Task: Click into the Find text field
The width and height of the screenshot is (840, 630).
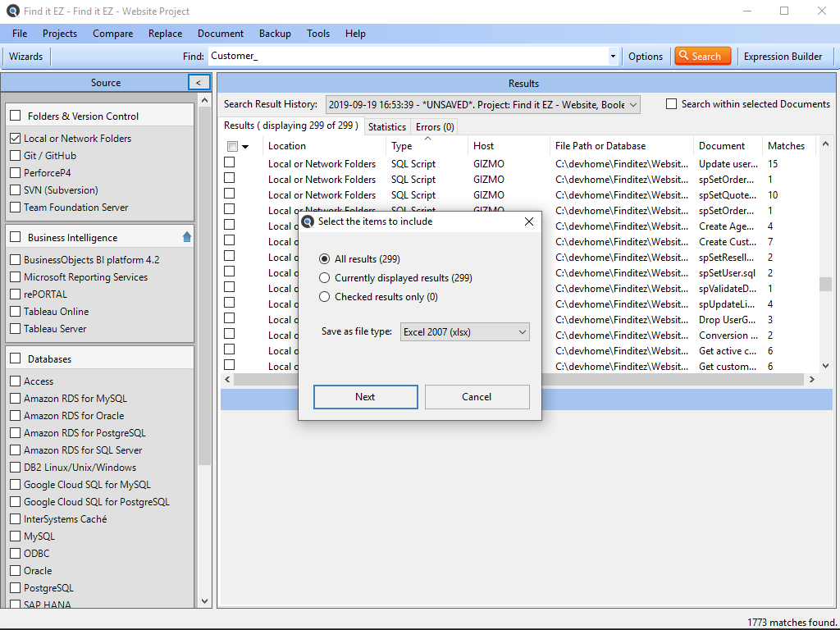Action: pos(406,57)
